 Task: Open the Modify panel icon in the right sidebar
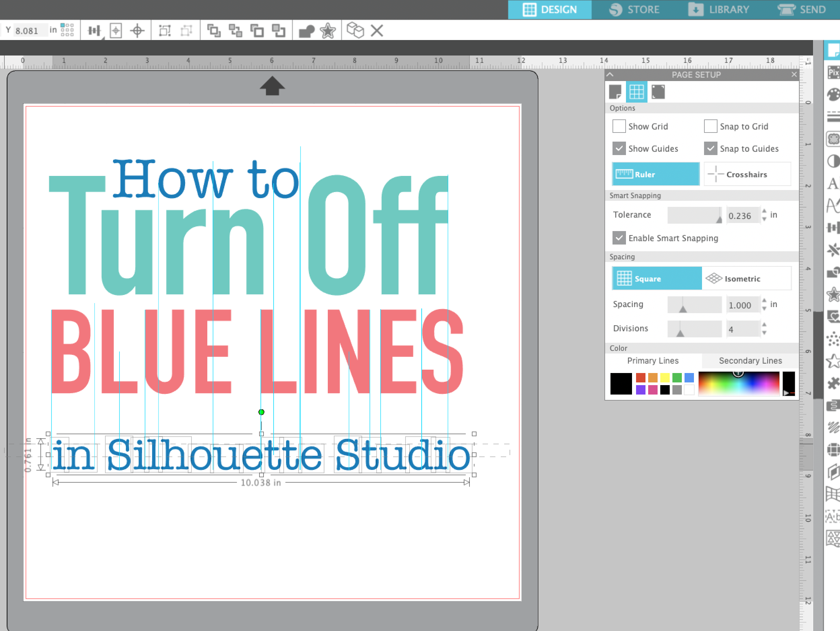tap(833, 272)
